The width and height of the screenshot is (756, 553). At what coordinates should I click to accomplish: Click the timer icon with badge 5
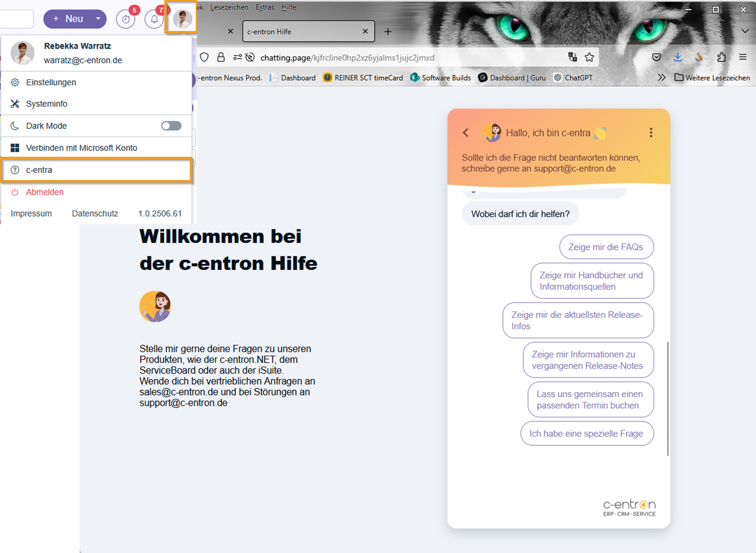pyautogui.click(x=126, y=19)
